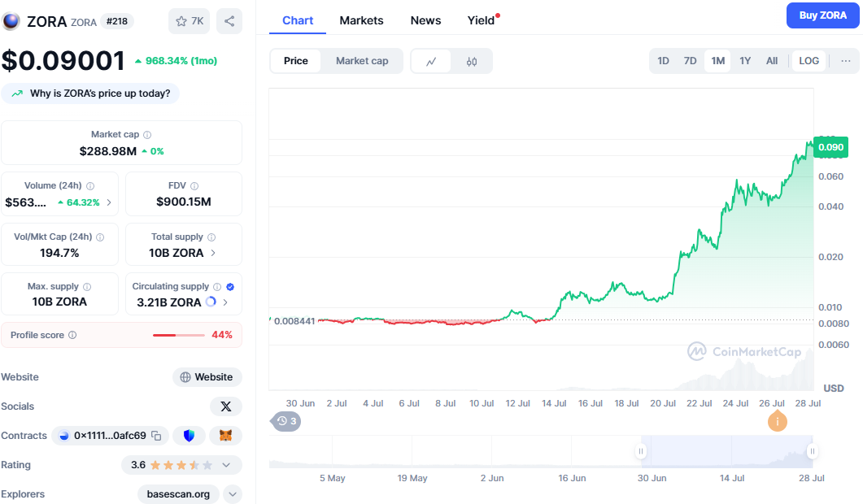Switch to the News tab
Image resolution: width=863 pixels, height=504 pixels.
point(425,20)
